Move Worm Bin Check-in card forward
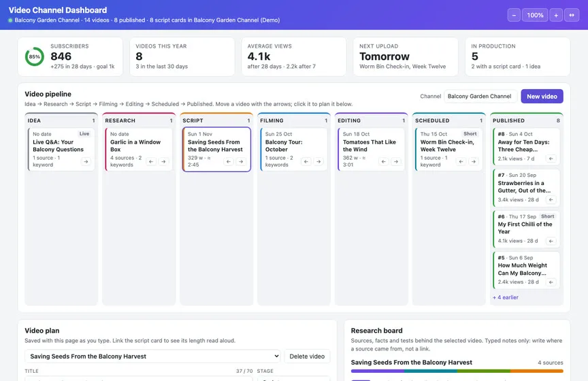588x381 pixels. click(474, 162)
